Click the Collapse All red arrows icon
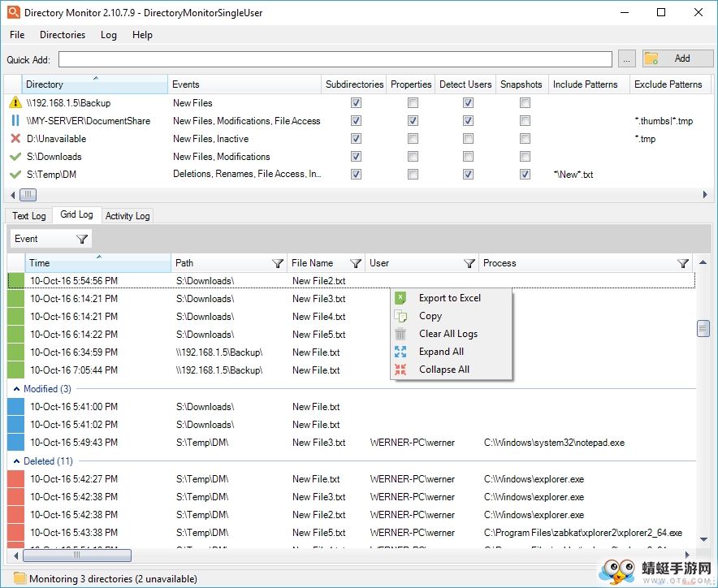This screenshot has height=588, width=718. pos(400,370)
